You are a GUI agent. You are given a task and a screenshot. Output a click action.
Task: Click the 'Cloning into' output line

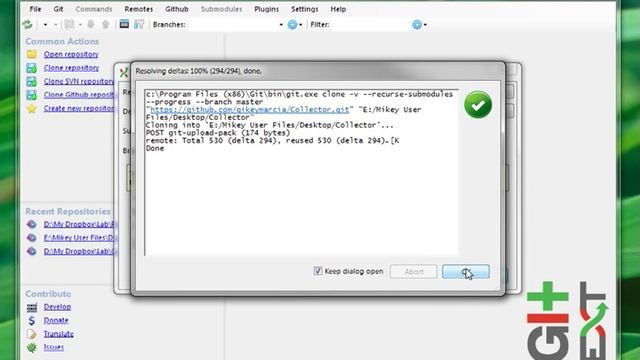269,125
